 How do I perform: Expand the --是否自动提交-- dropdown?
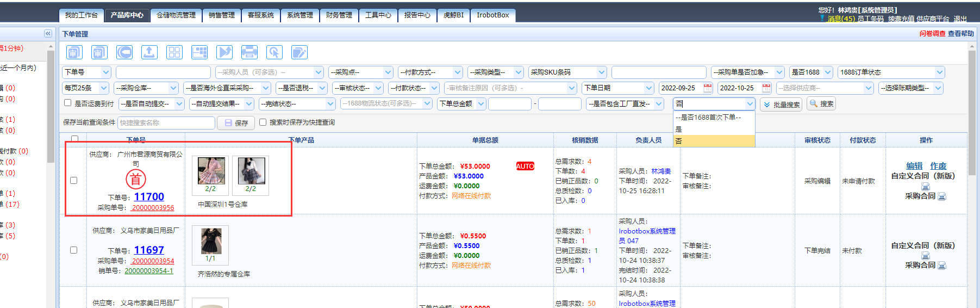coord(152,103)
